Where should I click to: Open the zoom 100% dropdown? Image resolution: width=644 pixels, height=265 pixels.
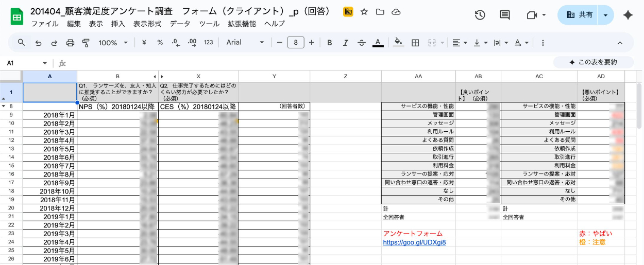click(x=113, y=43)
